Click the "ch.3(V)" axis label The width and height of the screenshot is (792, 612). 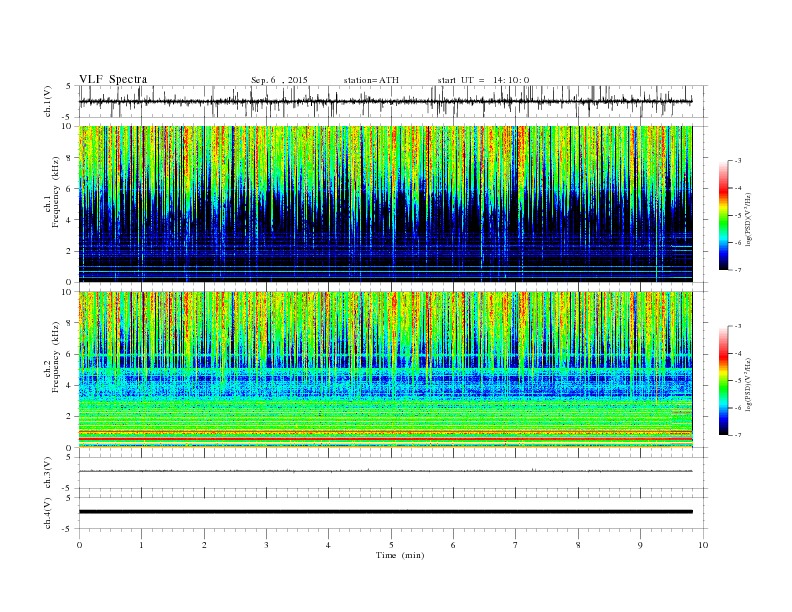pos(48,473)
